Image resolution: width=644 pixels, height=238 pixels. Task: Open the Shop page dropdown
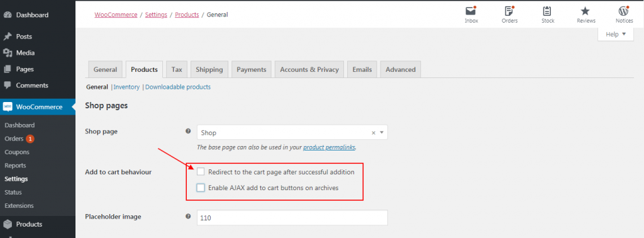[x=292, y=132]
